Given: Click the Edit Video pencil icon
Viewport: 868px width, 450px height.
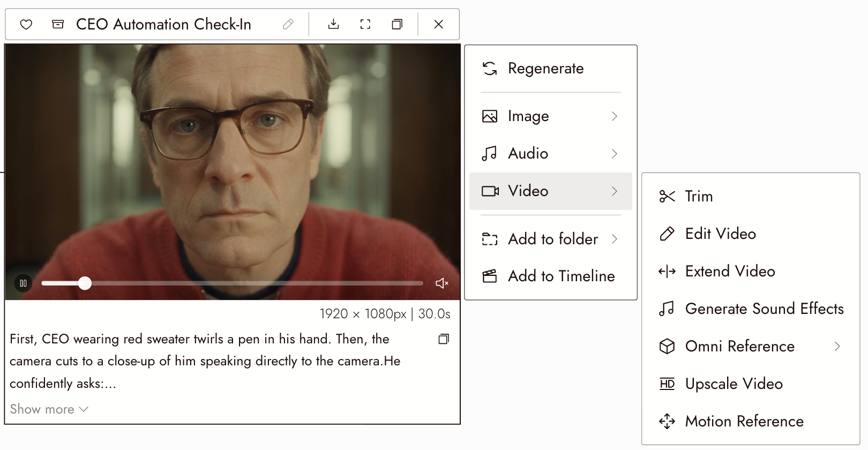Looking at the screenshot, I should (x=667, y=234).
